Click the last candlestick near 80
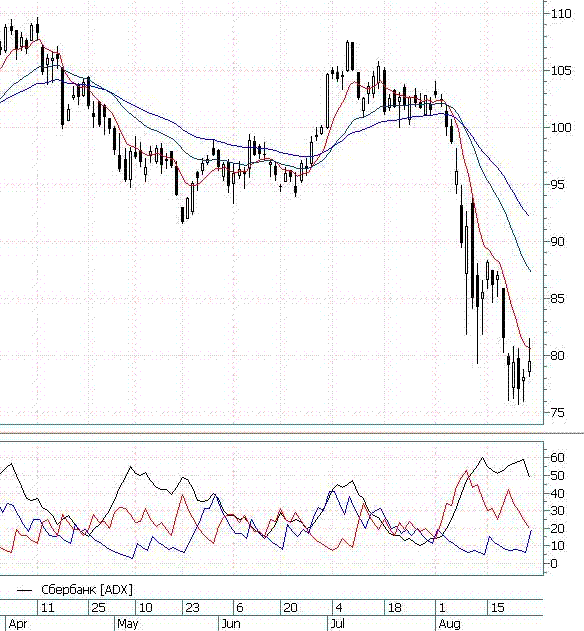The width and height of the screenshot is (584, 631). coord(529,366)
